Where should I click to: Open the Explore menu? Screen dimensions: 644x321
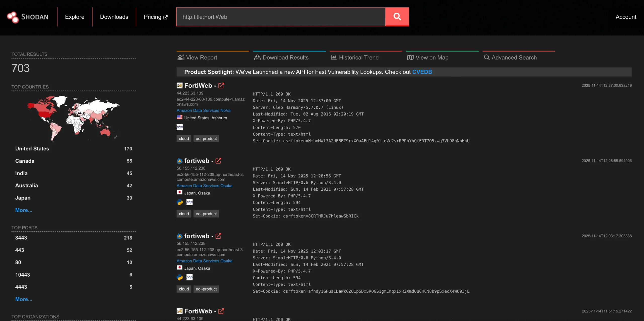(x=74, y=17)
